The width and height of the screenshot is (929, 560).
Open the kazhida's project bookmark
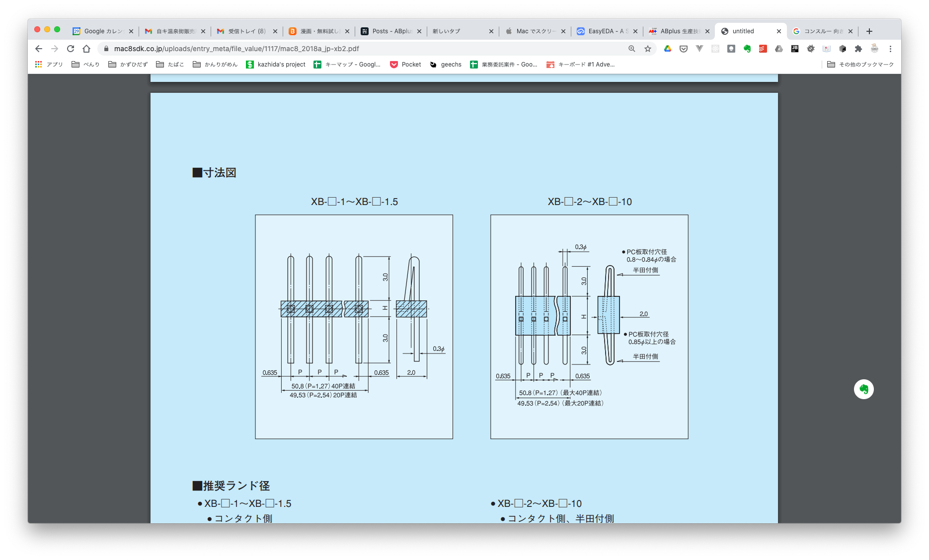(x=276, y=65)
